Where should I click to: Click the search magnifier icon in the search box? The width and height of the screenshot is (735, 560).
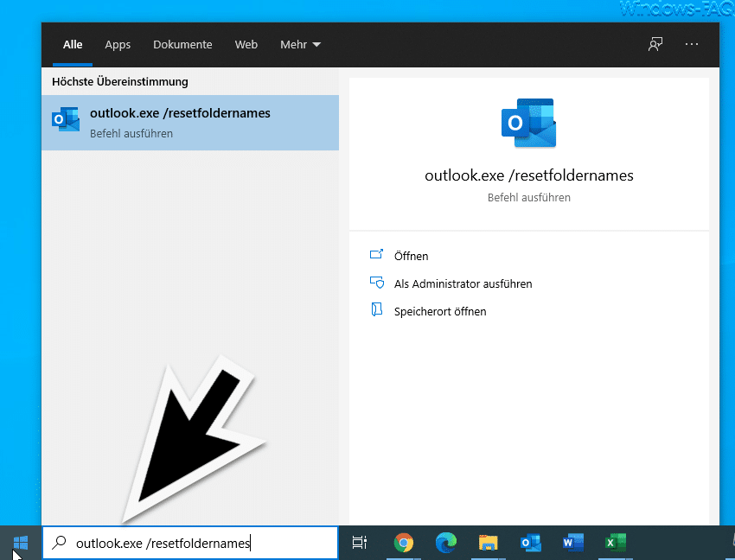pyautogui.click(x=59, y=542)
